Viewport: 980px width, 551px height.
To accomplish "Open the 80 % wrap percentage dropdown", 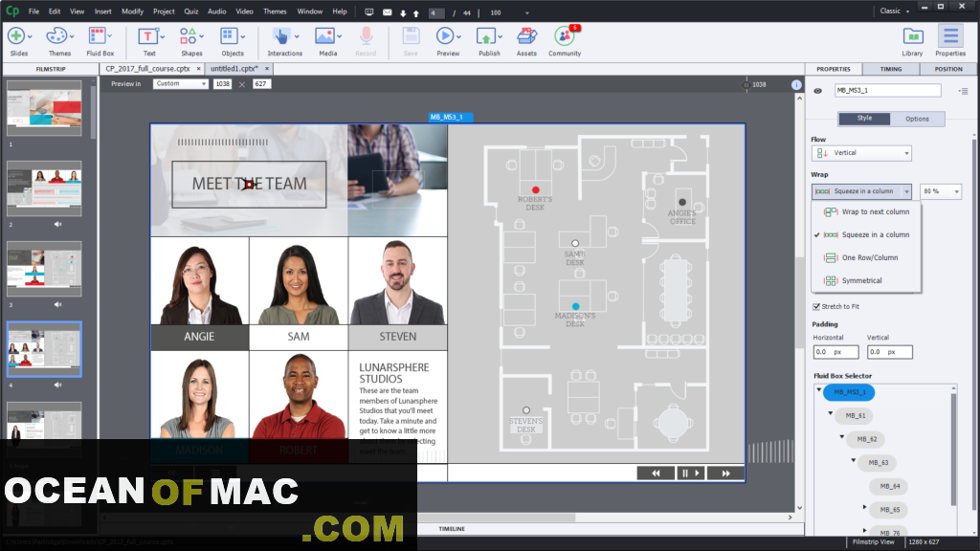I will 941,191.
